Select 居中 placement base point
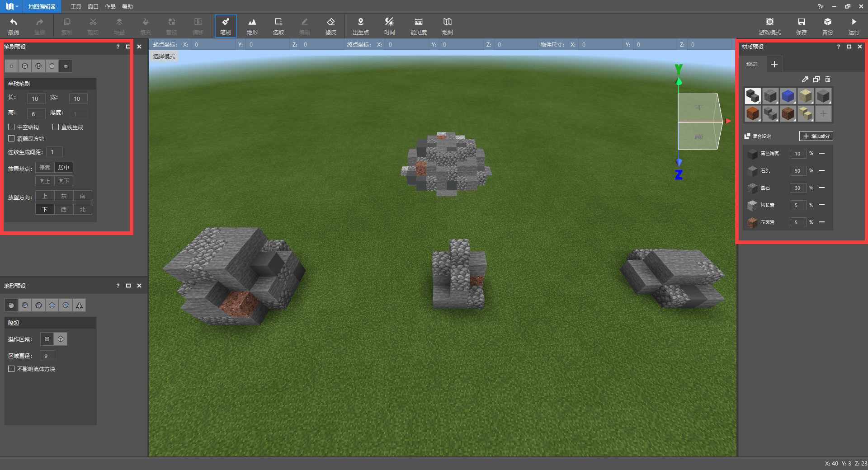 tap(64, 168)
